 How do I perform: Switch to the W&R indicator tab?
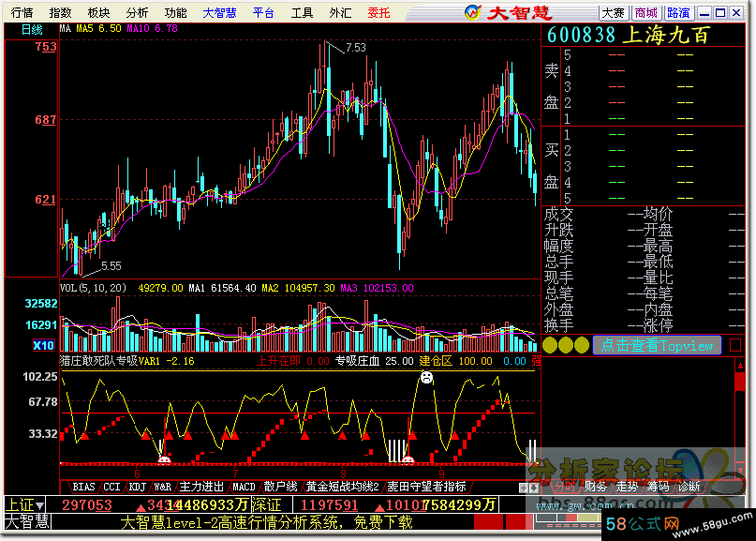[x=163, y=487]
